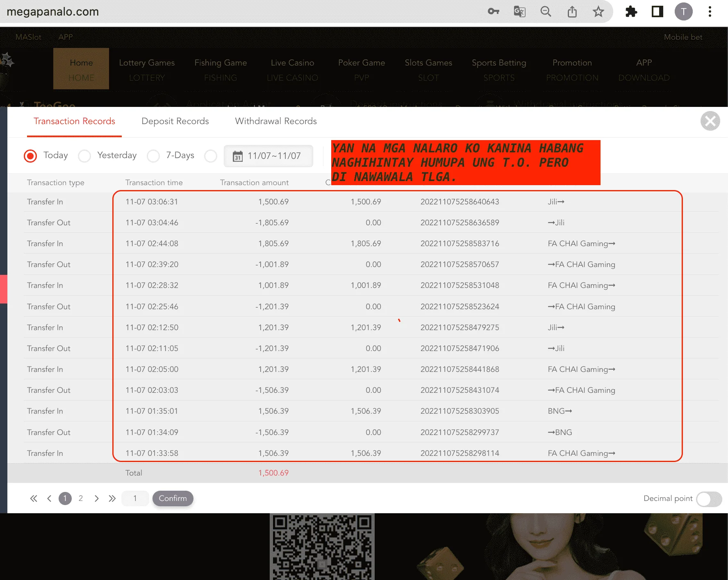Open Poker Game menu
Viewport: 728px width, 580px height.
pos(362,69)
